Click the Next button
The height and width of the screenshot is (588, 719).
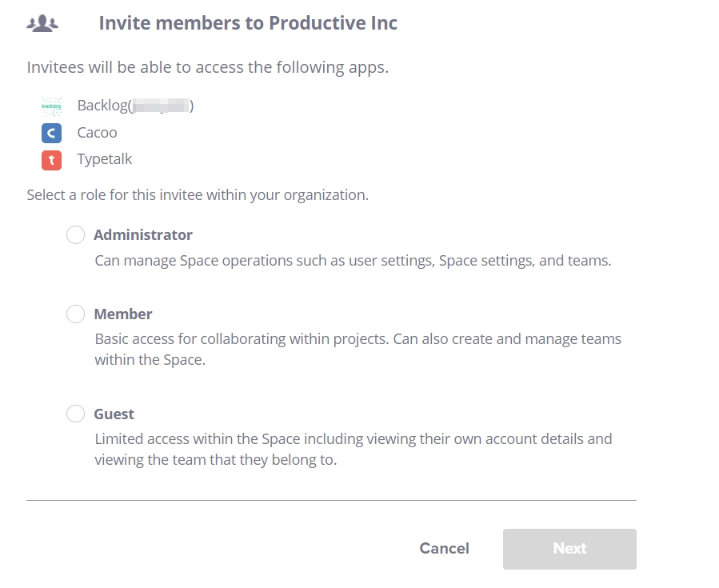pyautogui.click(x=569, y=549)
